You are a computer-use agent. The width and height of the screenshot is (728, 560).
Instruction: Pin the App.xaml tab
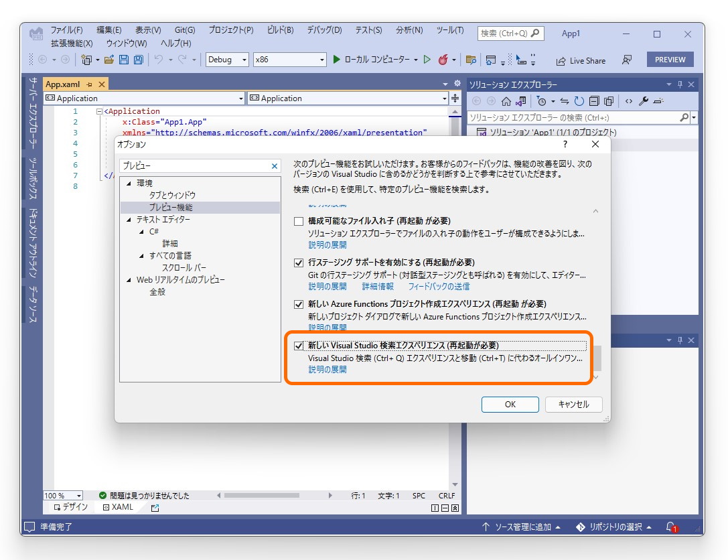point(89,84)
